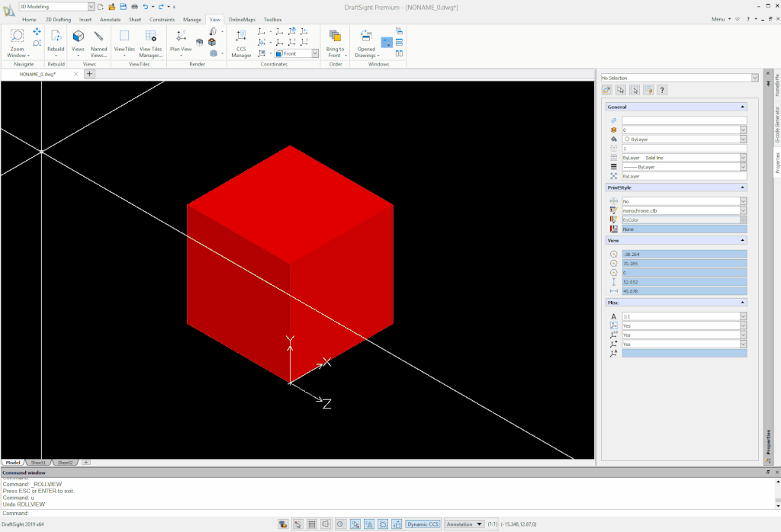
Task: Toggle the snap icon in the status bar
Action: click(297, 524)
